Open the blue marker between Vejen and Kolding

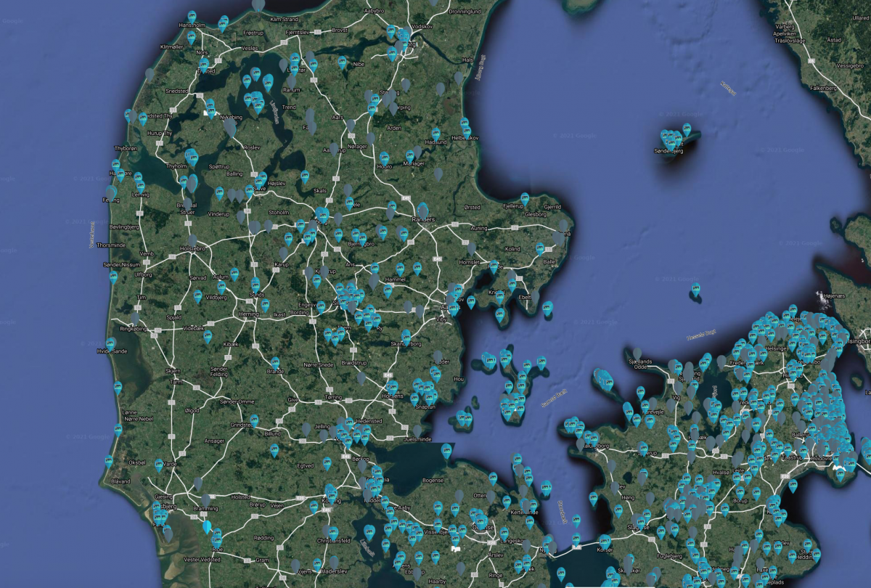point(314,506)
